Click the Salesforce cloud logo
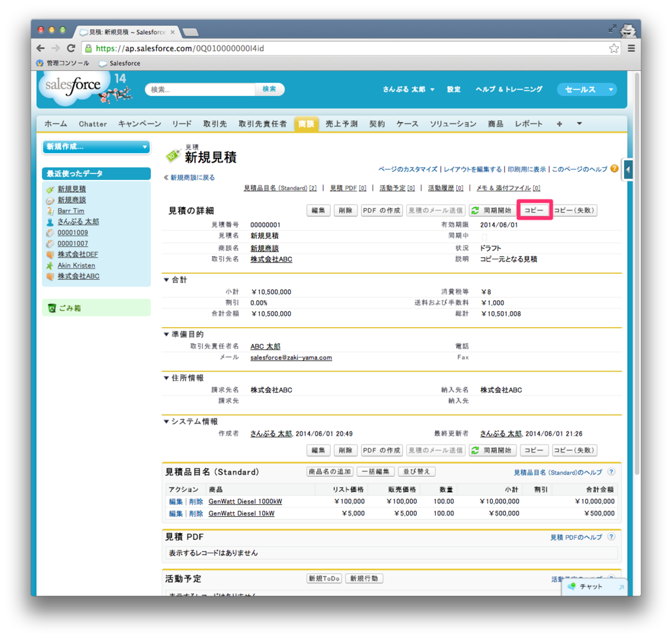Screen dimensions: 672x639 point(73,86)
